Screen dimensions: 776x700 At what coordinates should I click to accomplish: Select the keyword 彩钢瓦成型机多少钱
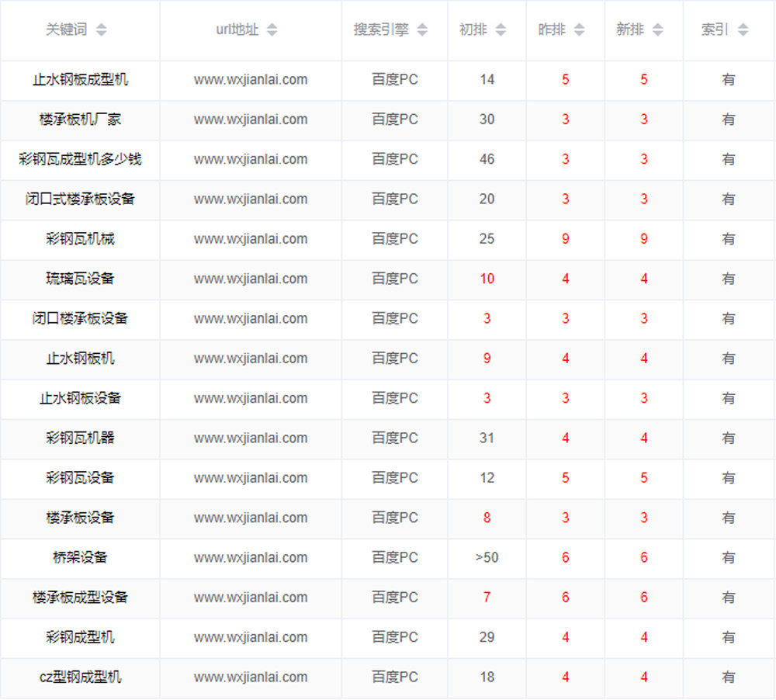[80, 159]
